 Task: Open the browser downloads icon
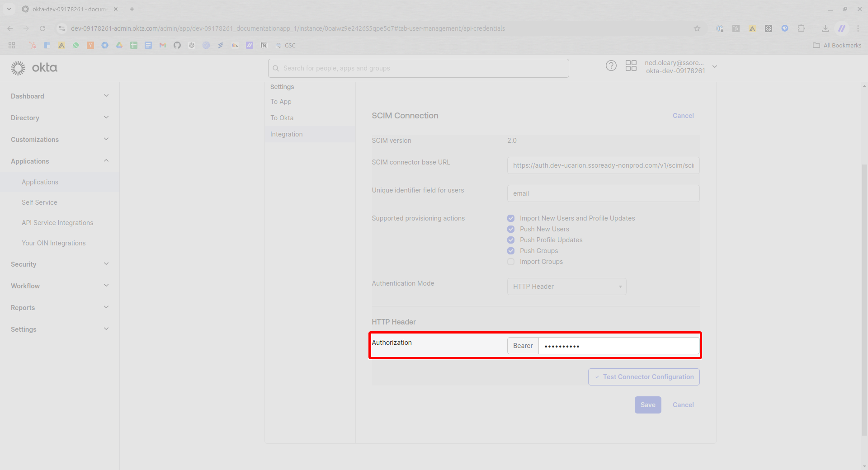click(825, 28)
